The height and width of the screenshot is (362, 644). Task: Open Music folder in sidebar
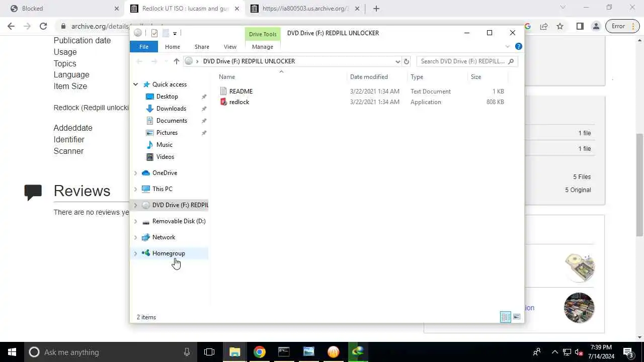[x=165, y=145]
